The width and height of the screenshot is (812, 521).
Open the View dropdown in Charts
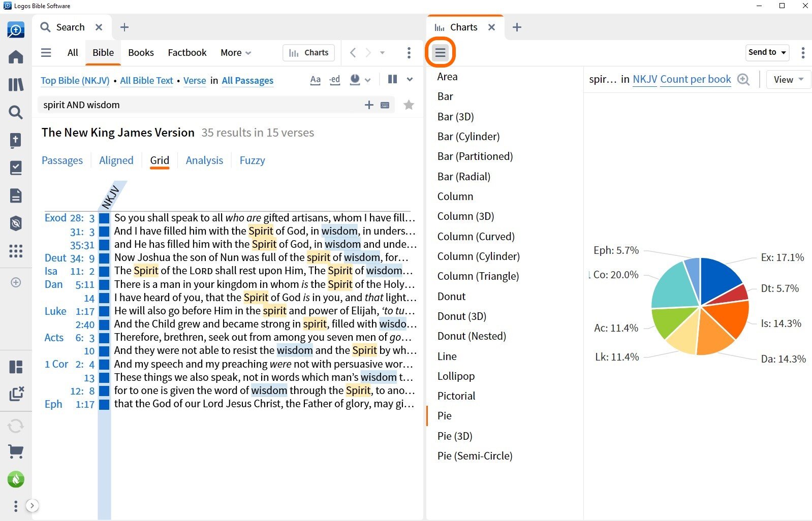click(x=789, y=80)
